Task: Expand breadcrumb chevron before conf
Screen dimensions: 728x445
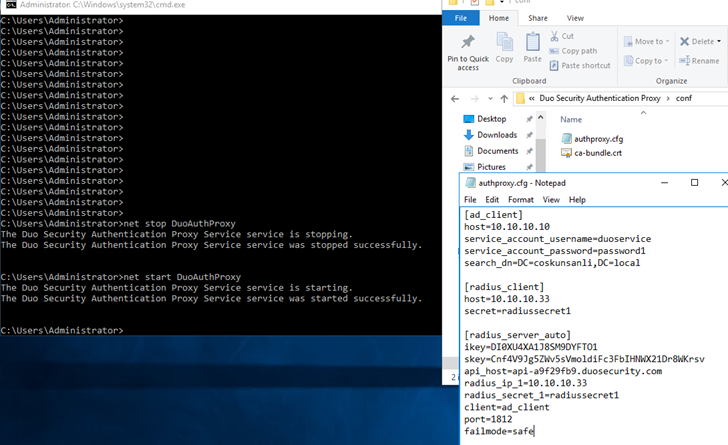Action: tap(668, 98)
